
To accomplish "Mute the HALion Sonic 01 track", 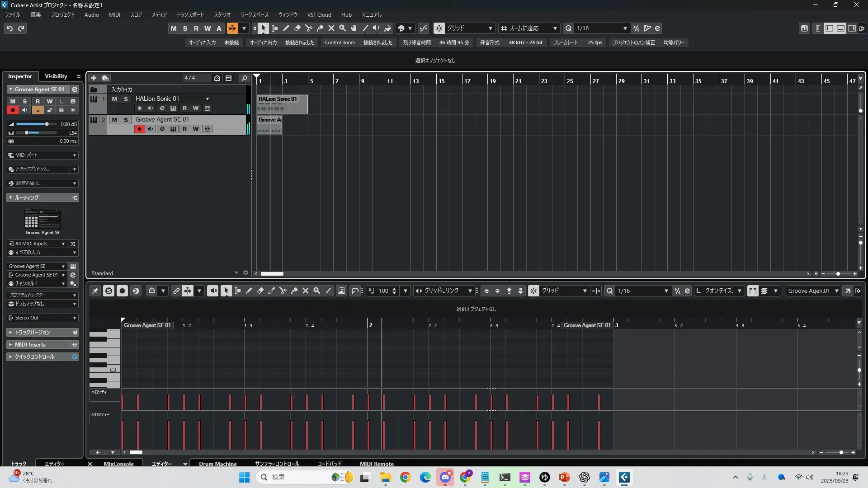I will [x=114, y=99].
